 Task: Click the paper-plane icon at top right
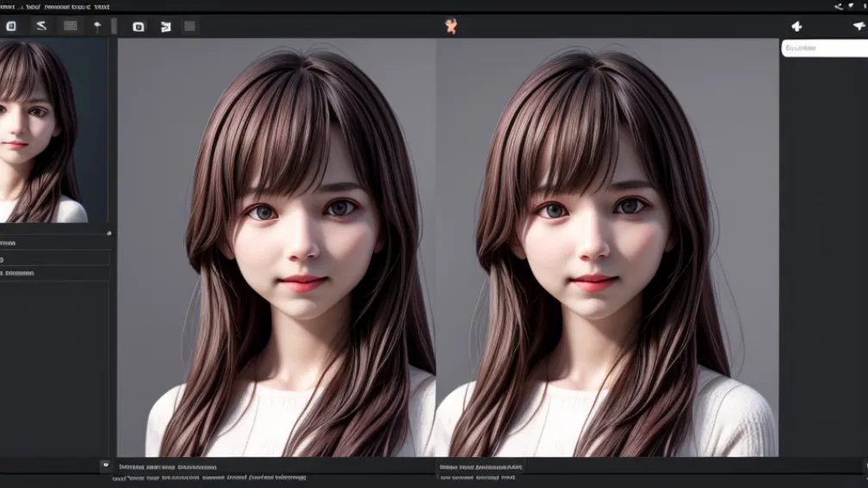click(859, 26)
